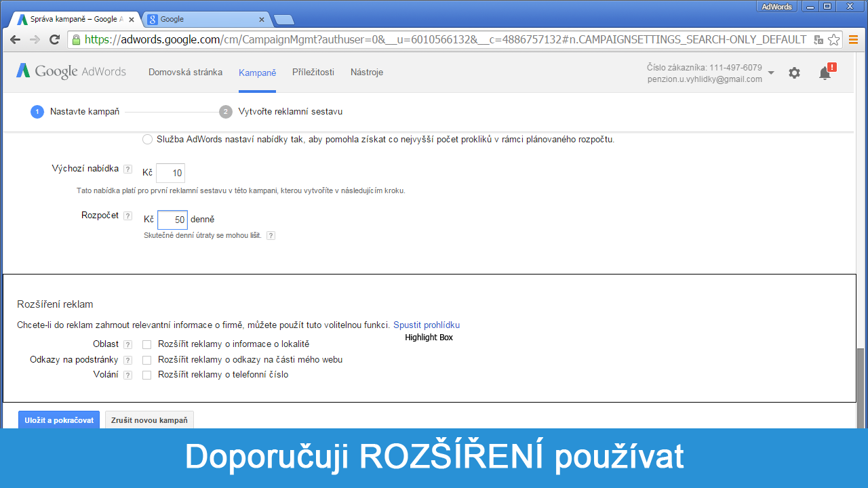Screen dimensions: 868x488
Task: Click the Google AdWords logo
Action: click(71, 71)
